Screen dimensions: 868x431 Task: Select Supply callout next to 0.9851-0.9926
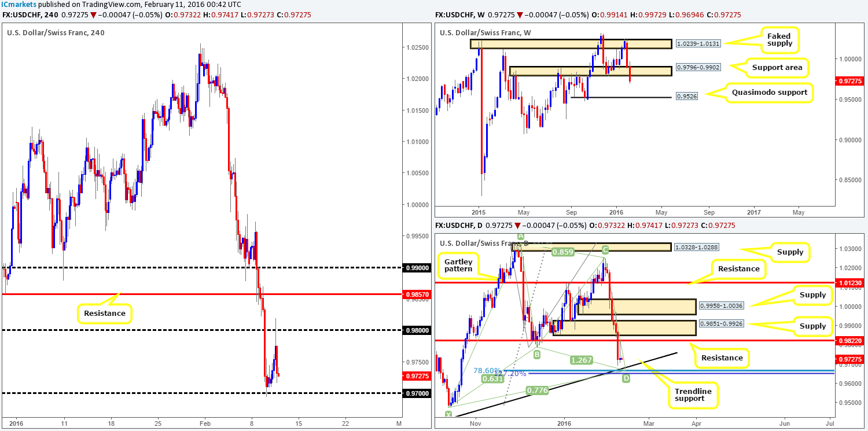pos(813,326)
